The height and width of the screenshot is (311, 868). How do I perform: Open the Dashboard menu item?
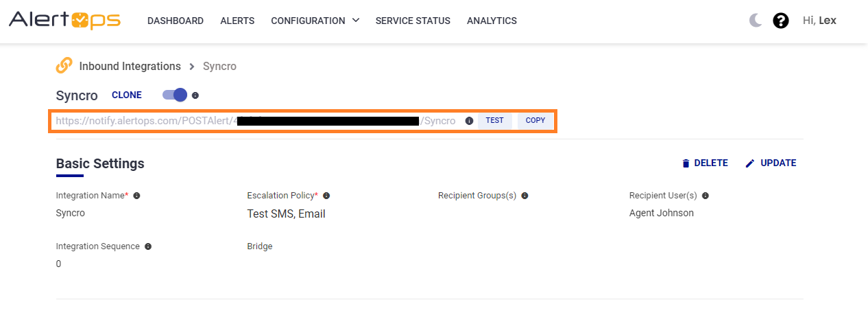(176, 21)
